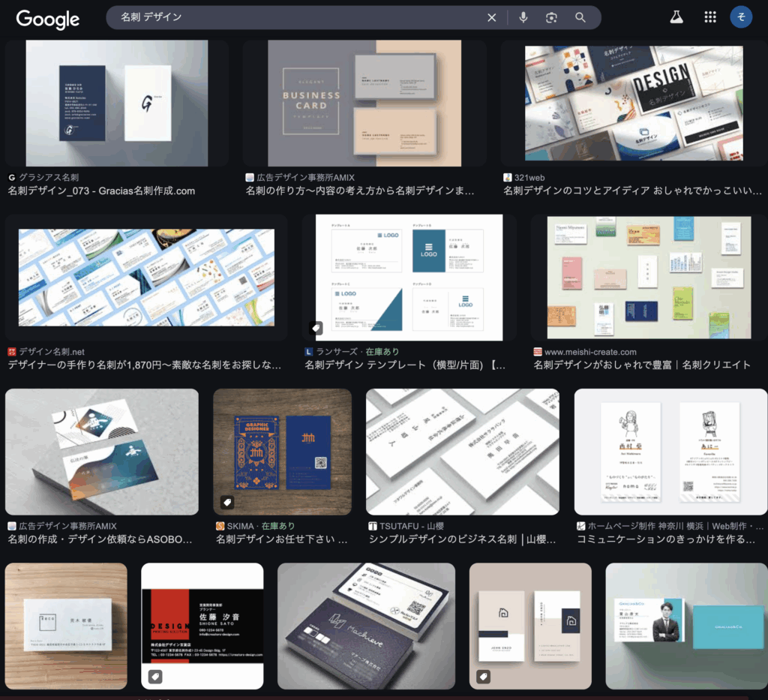
Task: Select the red and black DESIGN card thumbnail
Action: pos(202,626)
